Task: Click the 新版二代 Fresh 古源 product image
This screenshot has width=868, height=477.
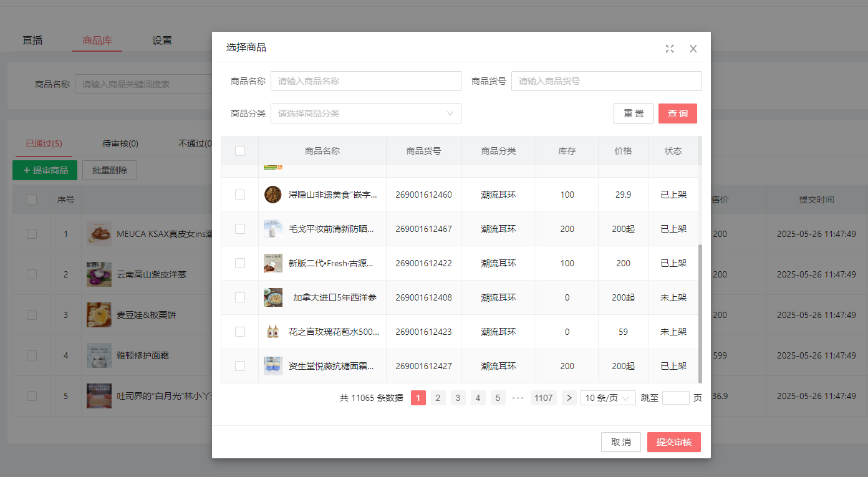Action: [273, 263]
